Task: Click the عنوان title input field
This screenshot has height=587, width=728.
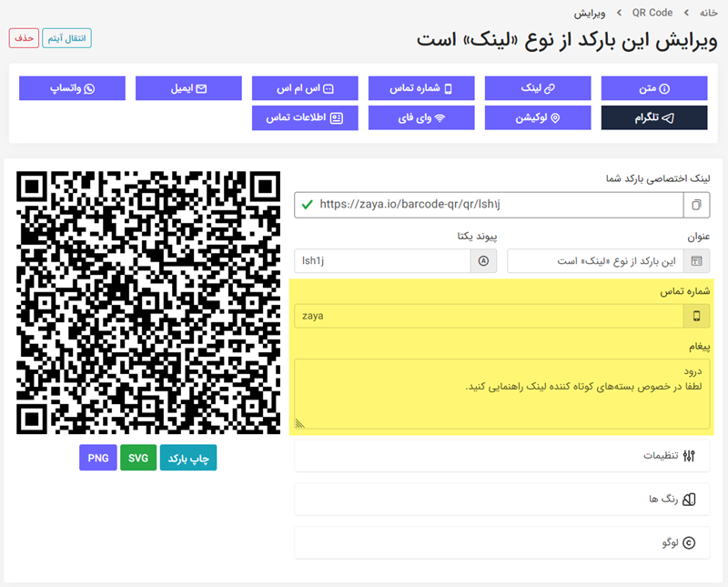Action: pos(596,261)
